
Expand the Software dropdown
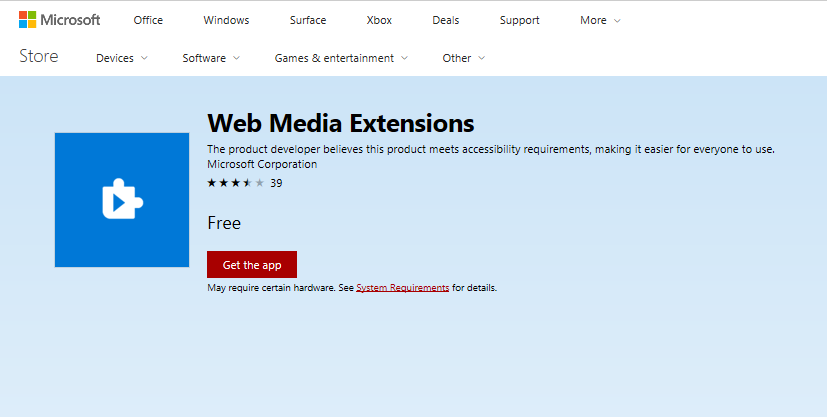point(211,58)
